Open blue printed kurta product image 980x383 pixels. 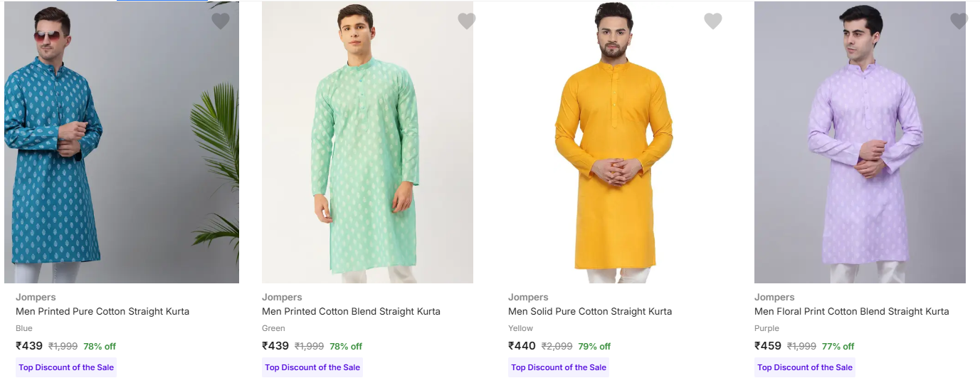[x=122, y=142]
